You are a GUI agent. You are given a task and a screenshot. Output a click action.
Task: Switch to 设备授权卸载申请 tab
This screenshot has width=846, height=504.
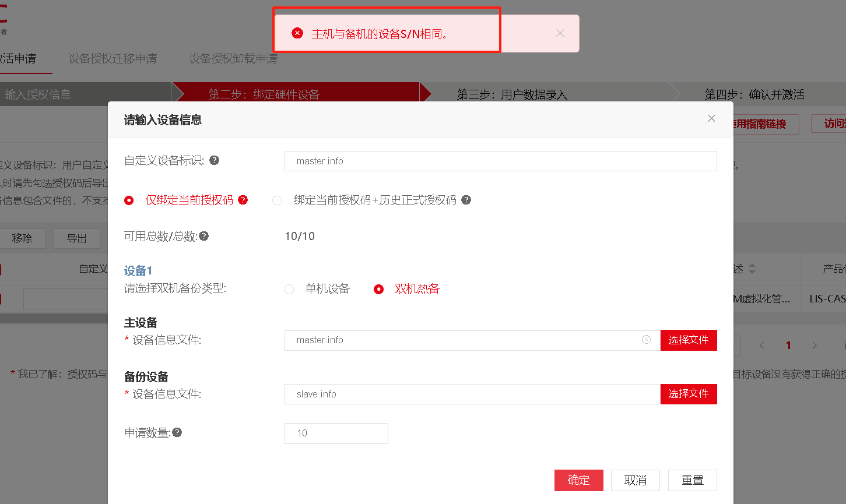tap(233, 59)
